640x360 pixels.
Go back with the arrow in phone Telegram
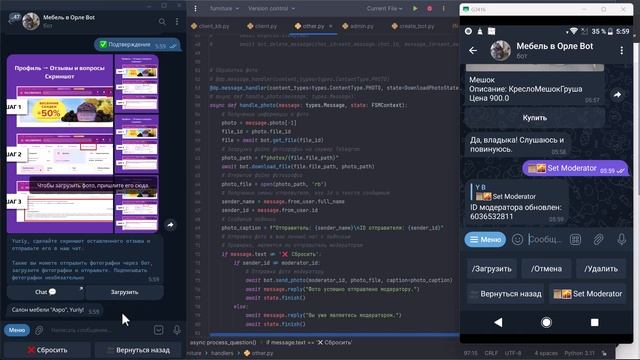pyautogui.click(x=473, y=51)
